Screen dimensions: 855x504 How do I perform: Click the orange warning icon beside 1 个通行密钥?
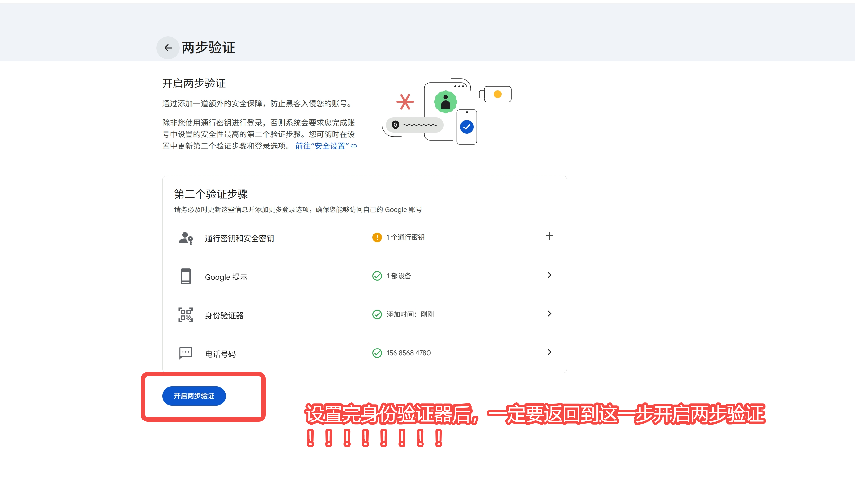[377, 237]
